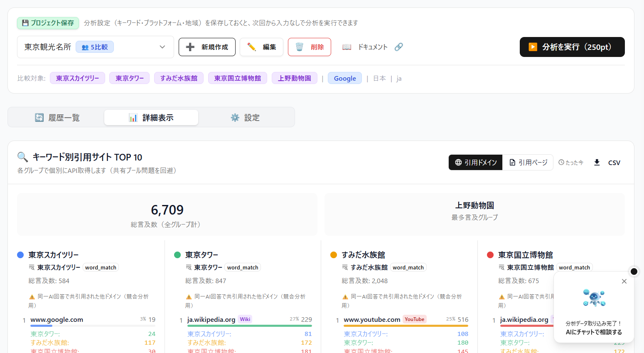
Task: Click warning icon in 東京スカイツリー column
Action: click(x=32, y=297)
